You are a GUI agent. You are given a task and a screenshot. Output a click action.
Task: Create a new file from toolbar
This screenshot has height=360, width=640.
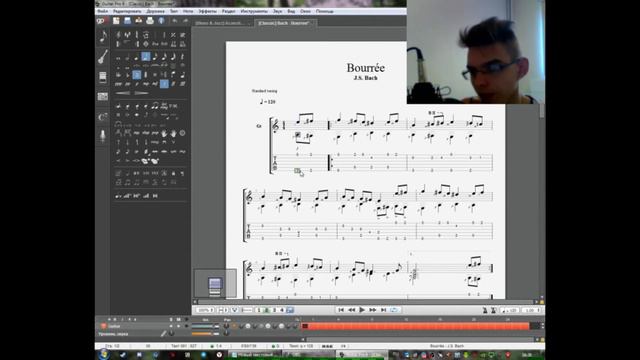(116, 20)
